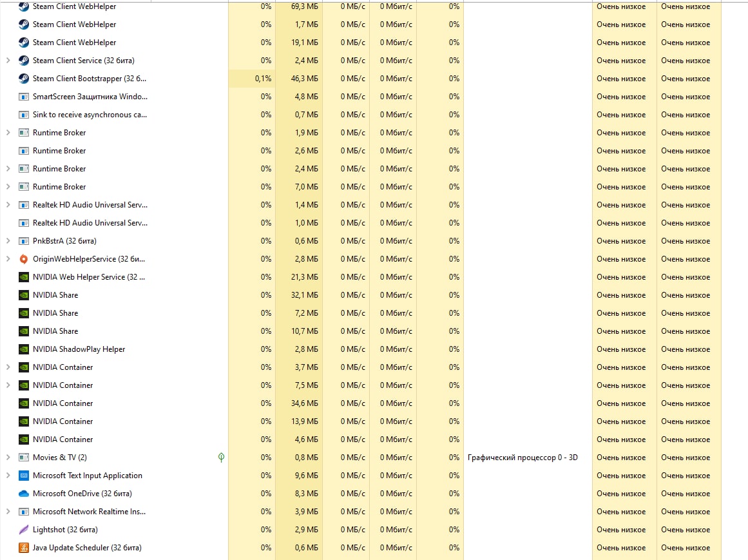Click the Steam Client Service process icon

click(x=23, y=60)
